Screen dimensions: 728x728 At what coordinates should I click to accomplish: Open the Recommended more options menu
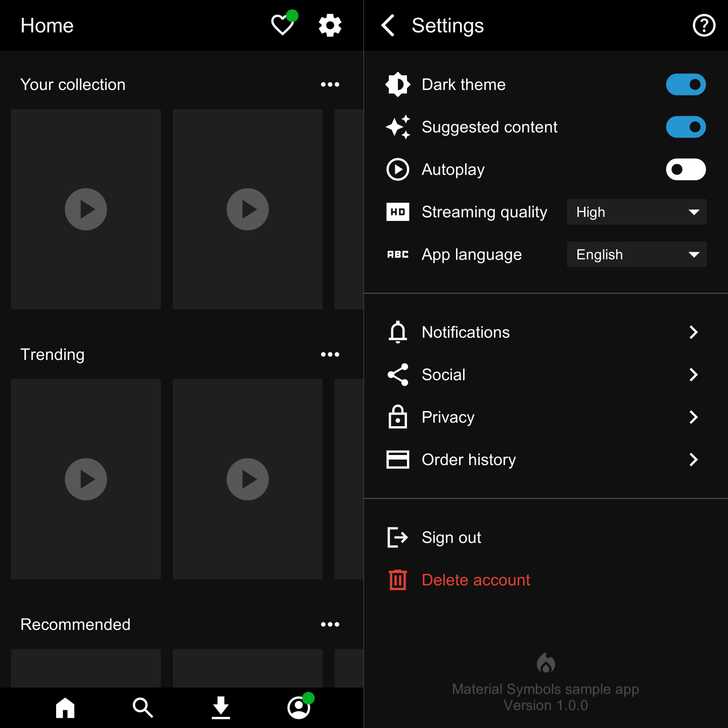pos(330,624)
